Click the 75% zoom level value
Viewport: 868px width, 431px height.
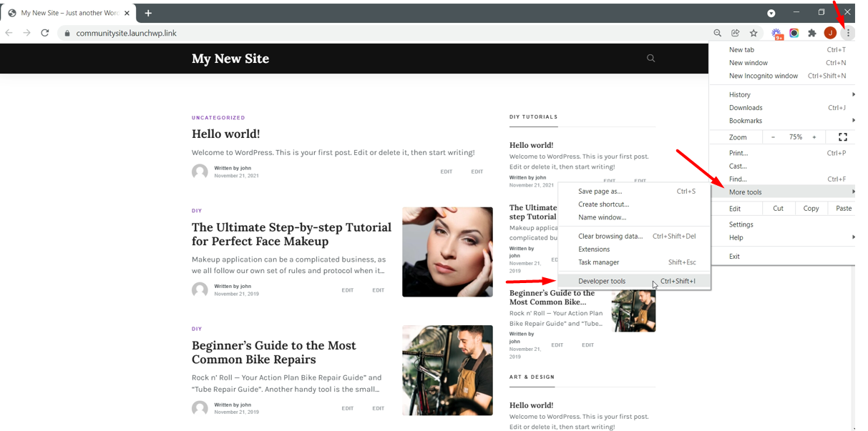point(796,137)
